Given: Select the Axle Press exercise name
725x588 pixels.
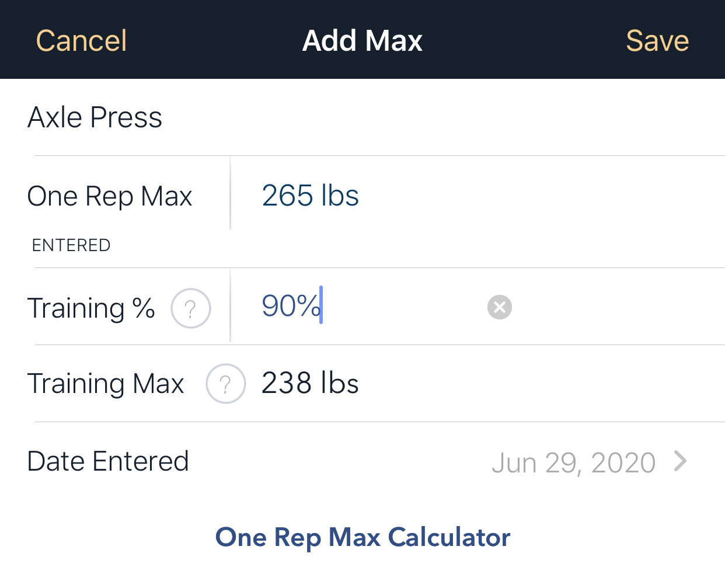Looking at the screenshot, I should click(x=95, y=117).
